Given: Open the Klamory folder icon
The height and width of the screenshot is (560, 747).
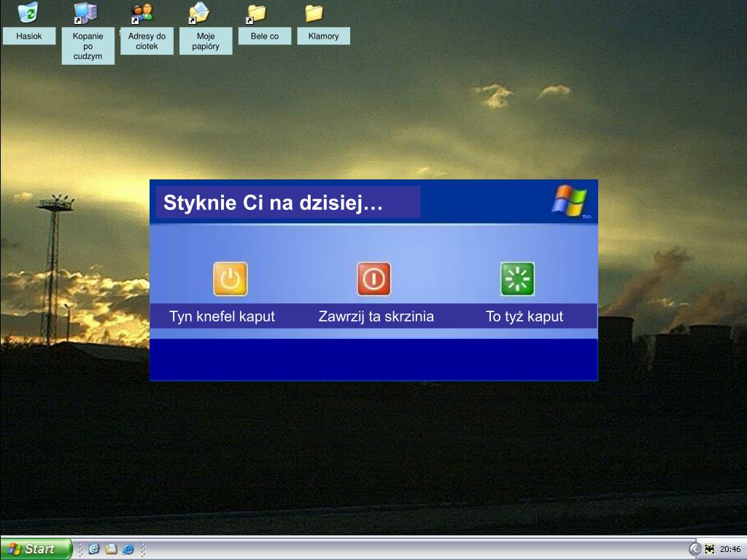Looking at the screenshot, I should [314, 13].
